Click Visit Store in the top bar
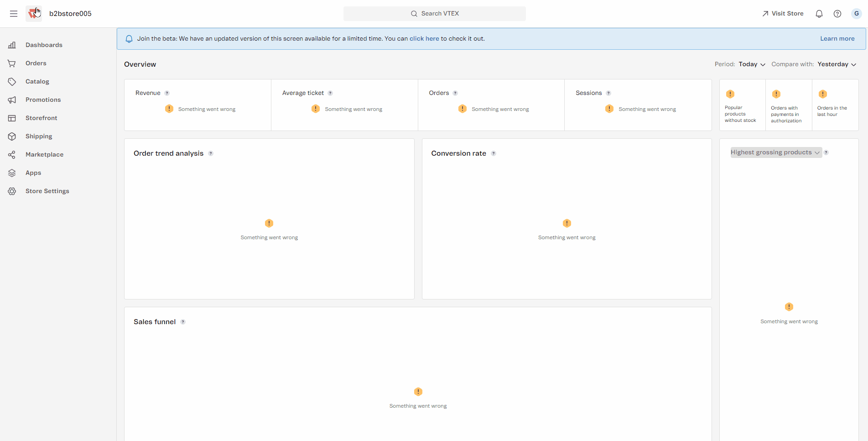The height and width of the screenshot is (441, 868). click(x=783, y=13)
